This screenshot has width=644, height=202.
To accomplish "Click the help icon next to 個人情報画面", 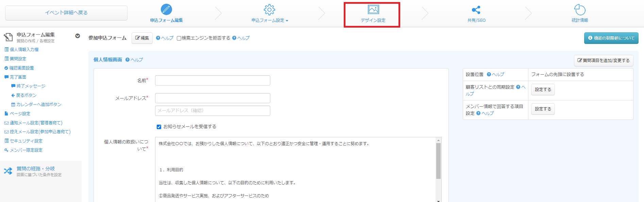I will point(128,60).
